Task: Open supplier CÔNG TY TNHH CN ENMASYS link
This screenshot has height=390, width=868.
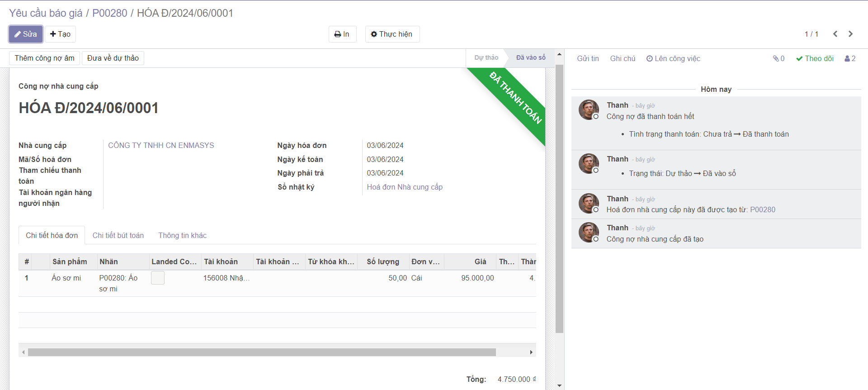Action: pyautogui.click(x=161, y=145)
